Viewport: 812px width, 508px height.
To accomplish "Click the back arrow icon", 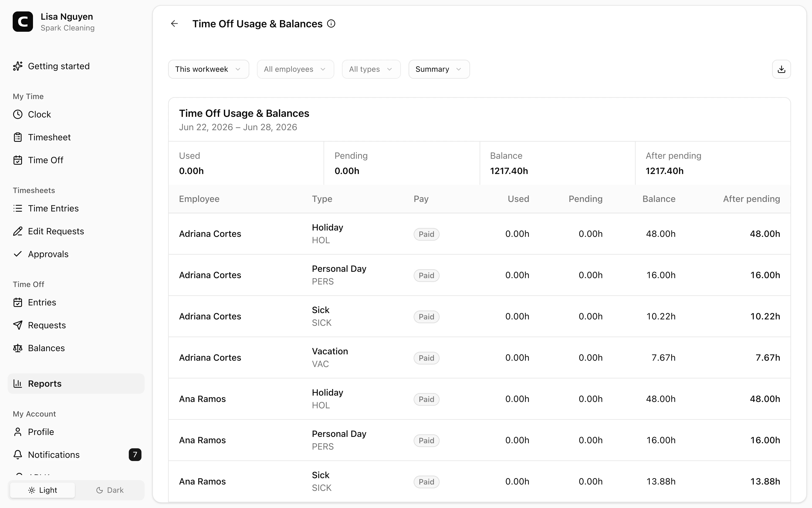I will (x=174, y=23).
